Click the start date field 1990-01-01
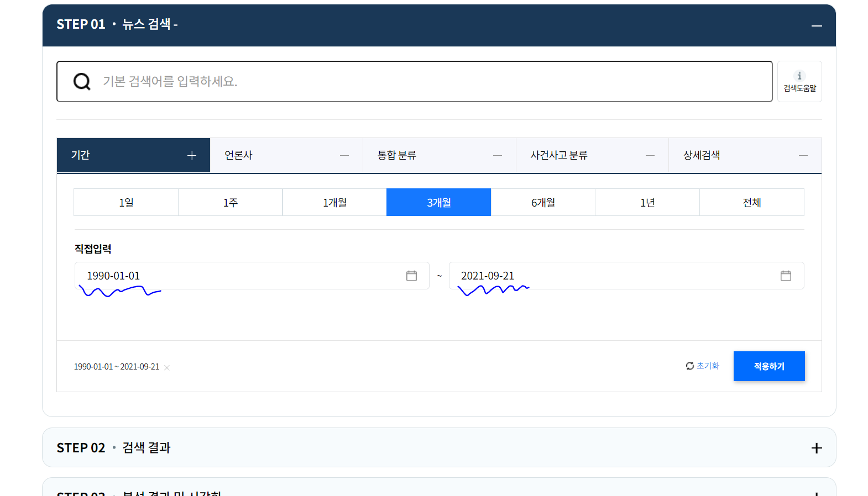The width and height of the screenshot is (868, 496). (252, 276)
